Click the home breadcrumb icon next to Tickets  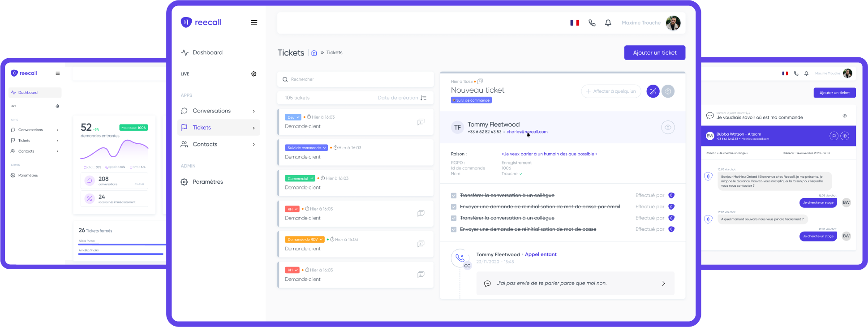pyautogui.click(x=314, y=53)
